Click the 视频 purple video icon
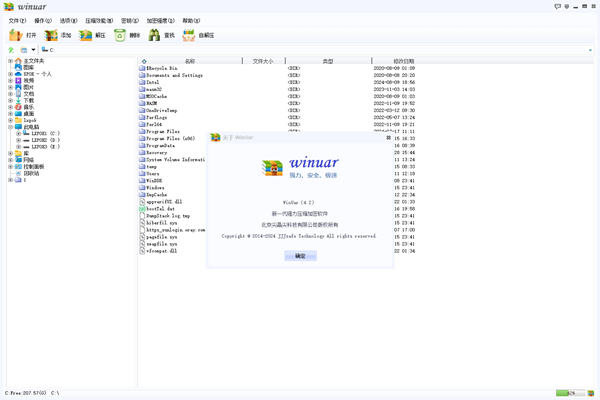This screenshot has height=400, width=600. (18, 81)
